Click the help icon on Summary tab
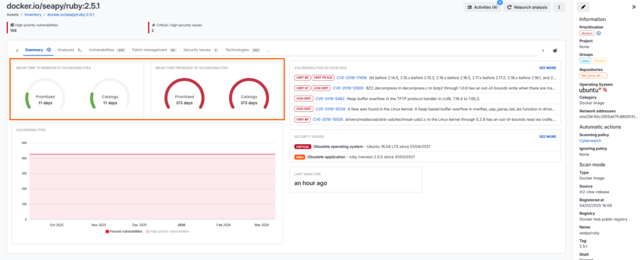 click(49, 49)
